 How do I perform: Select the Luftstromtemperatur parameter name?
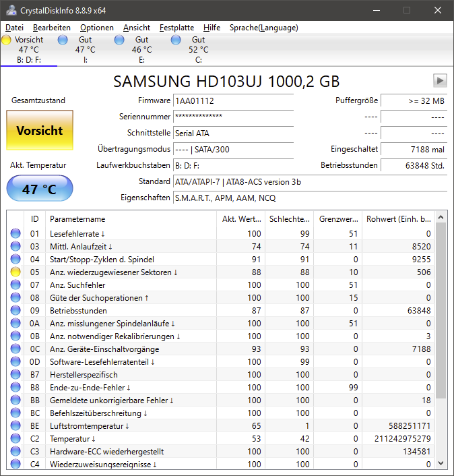click(87, 426)
